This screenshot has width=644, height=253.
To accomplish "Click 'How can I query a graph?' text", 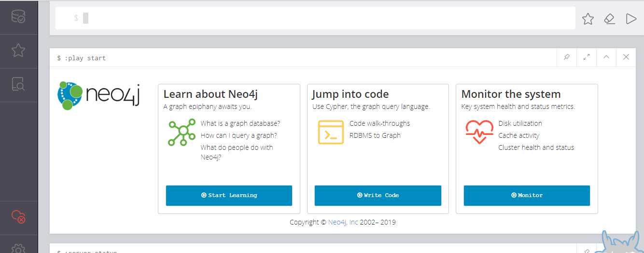I will tap(239, 135).
